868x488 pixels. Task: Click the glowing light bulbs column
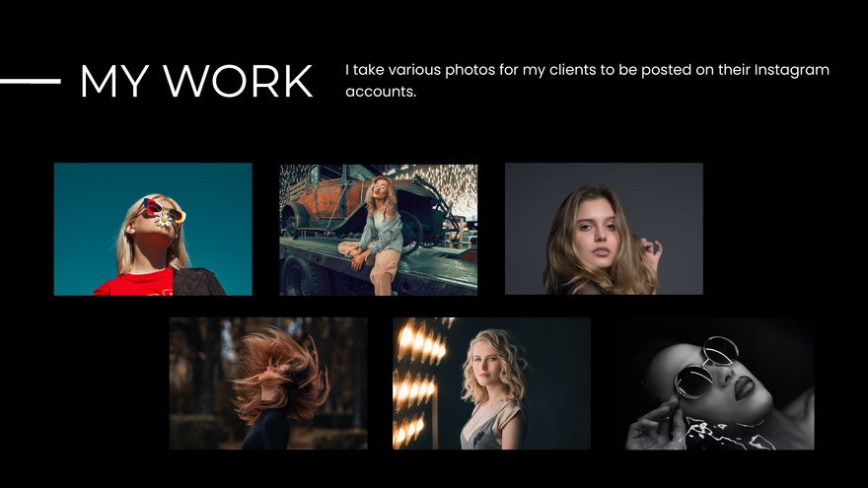(412, 384)
